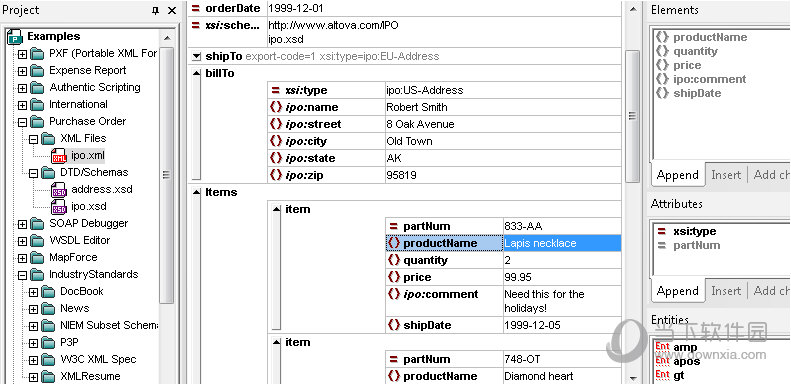Click the shipDate element icon in grid

(x=394, y=325)
